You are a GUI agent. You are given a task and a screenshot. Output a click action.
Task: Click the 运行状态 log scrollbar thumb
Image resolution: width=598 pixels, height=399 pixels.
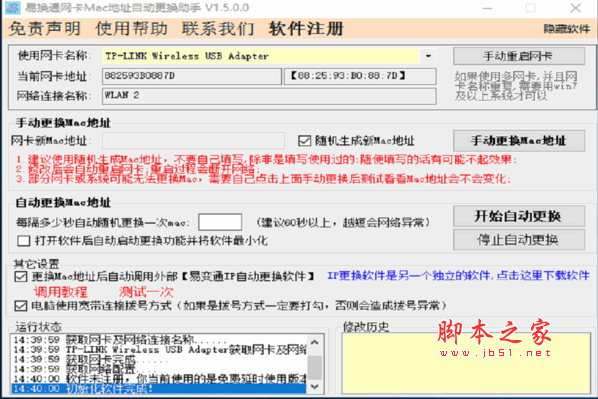(315, 367)
